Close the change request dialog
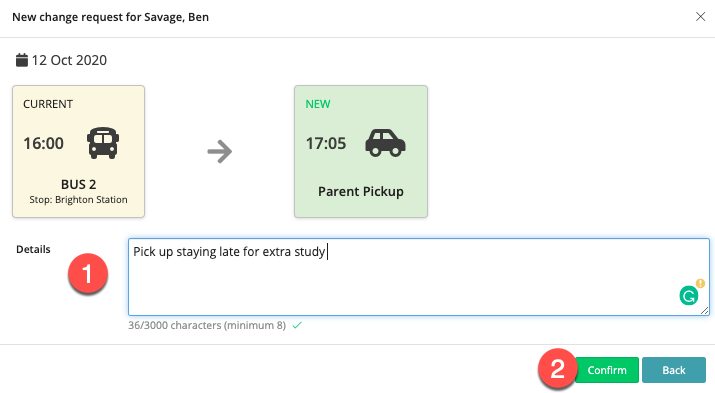Screen dimensions: 715x393 click(x=700, y=17)
